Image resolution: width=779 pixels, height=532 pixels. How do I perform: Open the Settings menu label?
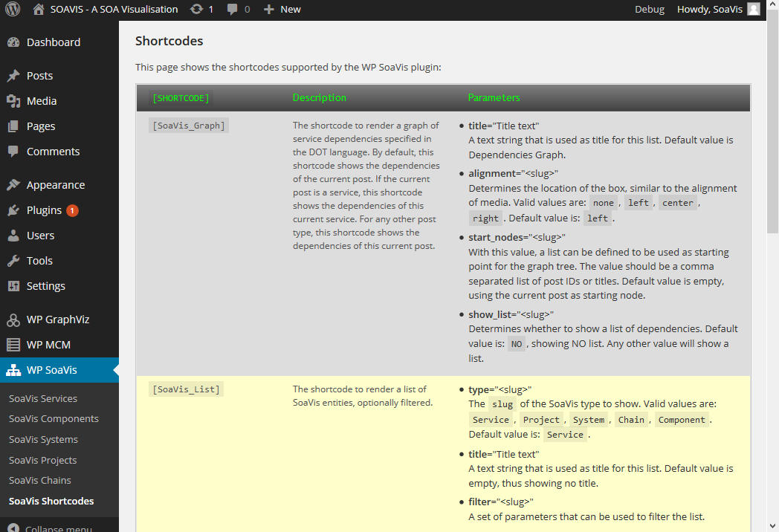click(45, 286)
